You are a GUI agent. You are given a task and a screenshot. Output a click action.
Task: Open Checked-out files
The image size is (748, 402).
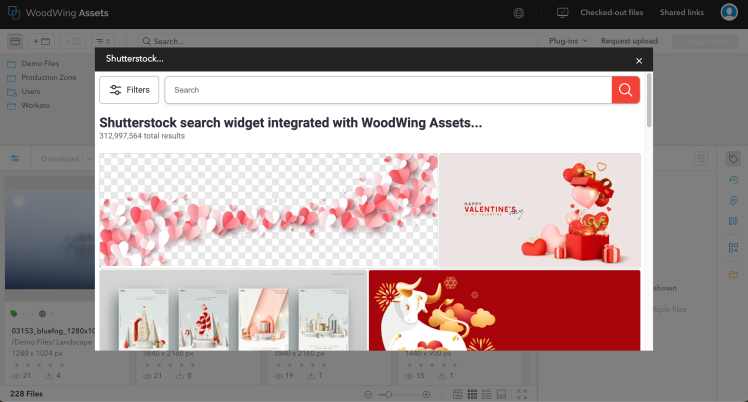[612, 12]
